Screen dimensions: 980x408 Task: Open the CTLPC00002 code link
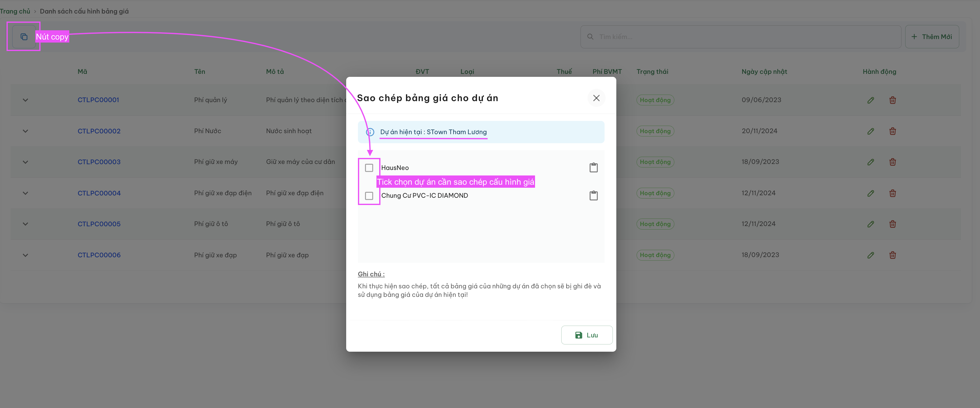click(99, 131)
